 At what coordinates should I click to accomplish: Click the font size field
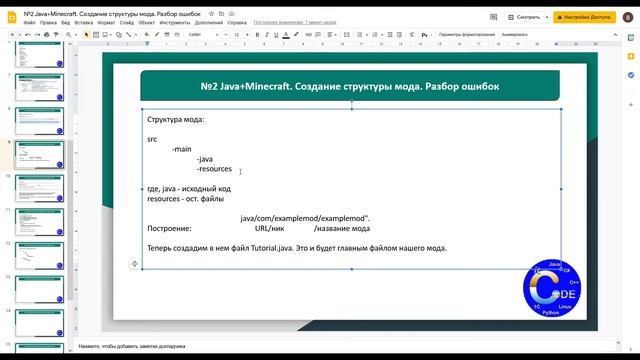click(236, 35)
